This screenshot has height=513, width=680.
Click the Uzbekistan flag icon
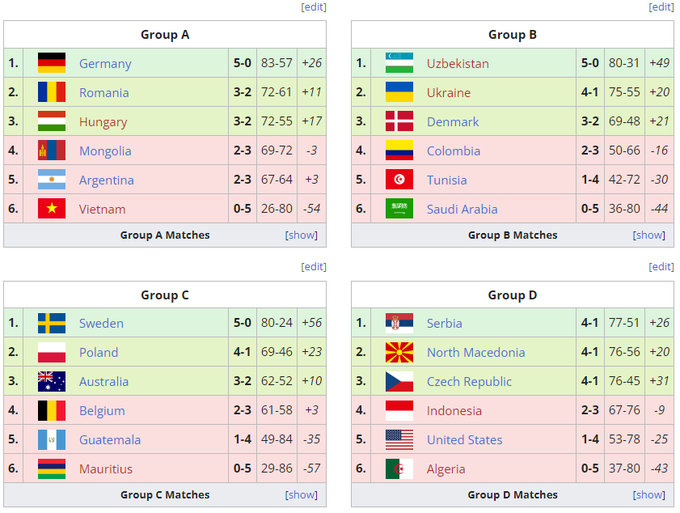pyautogui.click(x=399, y=63)
